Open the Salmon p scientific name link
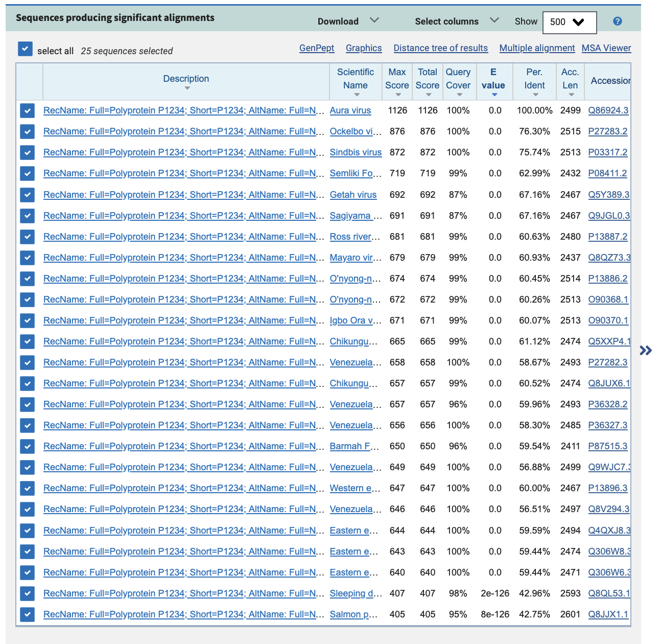The width and height of the screenshot is (661, 644). (x=353, y=614)
